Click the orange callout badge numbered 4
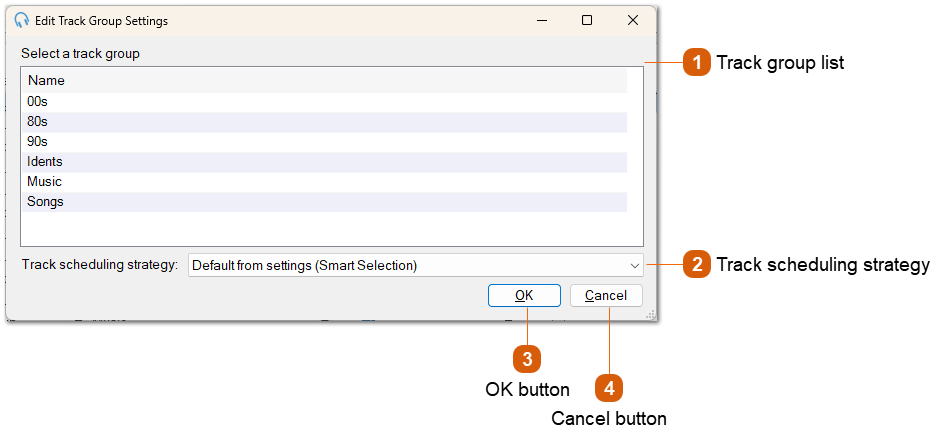Image resolution: width=946 pixels, height=445 pixels. pos(609,389)
